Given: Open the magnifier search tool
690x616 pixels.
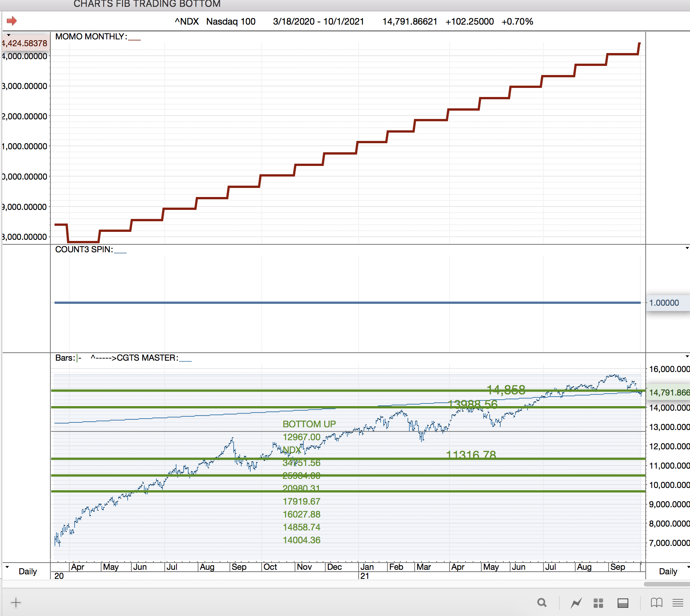Looking at the screenshot, I should [x=542, y=602].
